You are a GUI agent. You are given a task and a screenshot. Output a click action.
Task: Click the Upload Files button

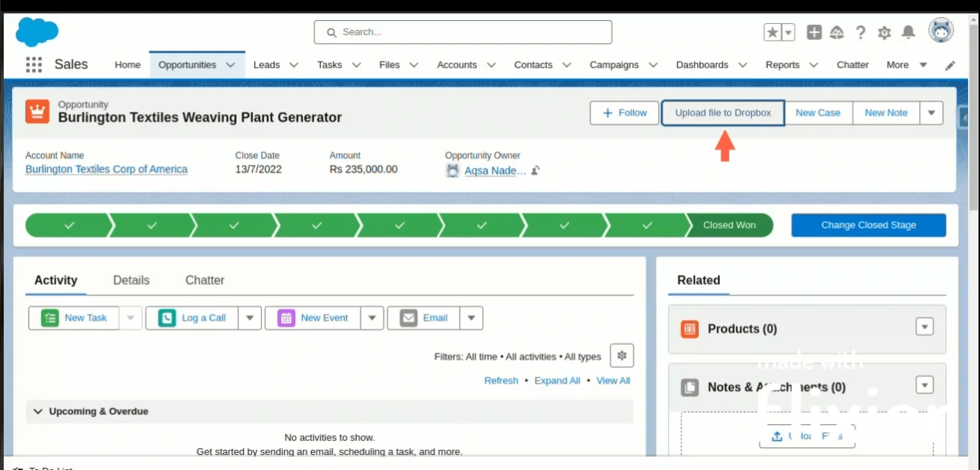coord(808,436)
